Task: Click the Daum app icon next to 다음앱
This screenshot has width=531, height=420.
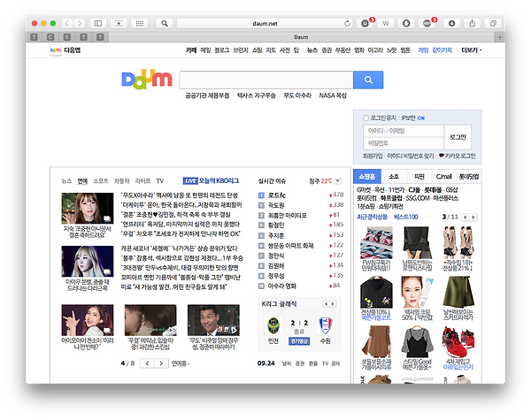Action: pyautogui.click(x=56, y=50)
